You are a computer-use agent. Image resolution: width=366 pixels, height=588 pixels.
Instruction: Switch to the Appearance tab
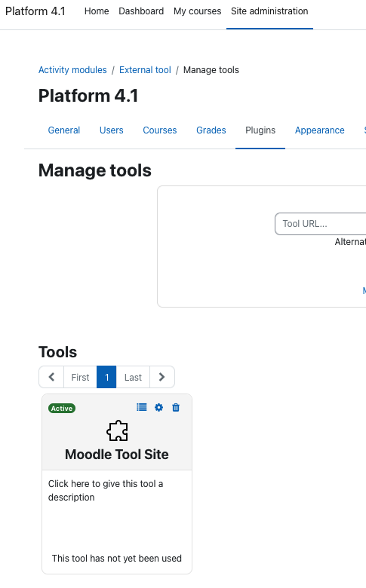tap(319, 130)
